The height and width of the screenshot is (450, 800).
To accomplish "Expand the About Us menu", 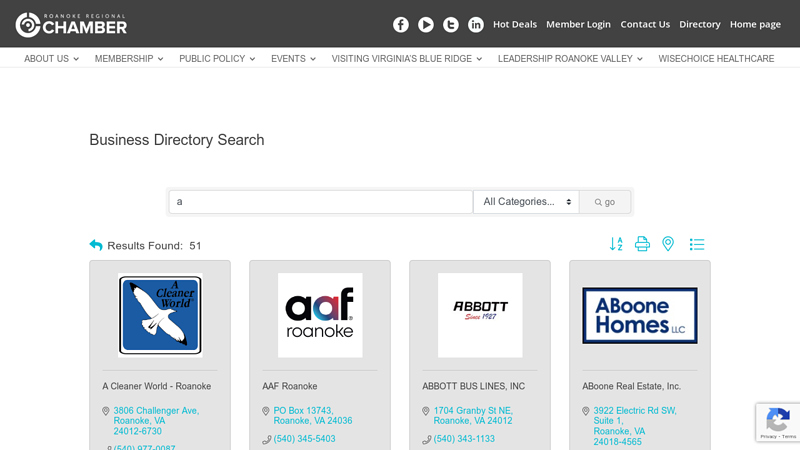I will [x=52, y=59].
